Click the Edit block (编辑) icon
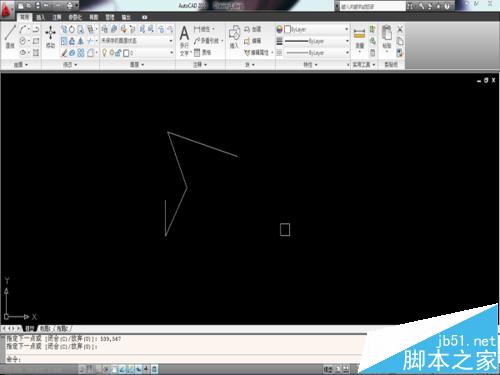Image resolution: width=500 pixels, height=375 pixels. click(x=253, y=41)
